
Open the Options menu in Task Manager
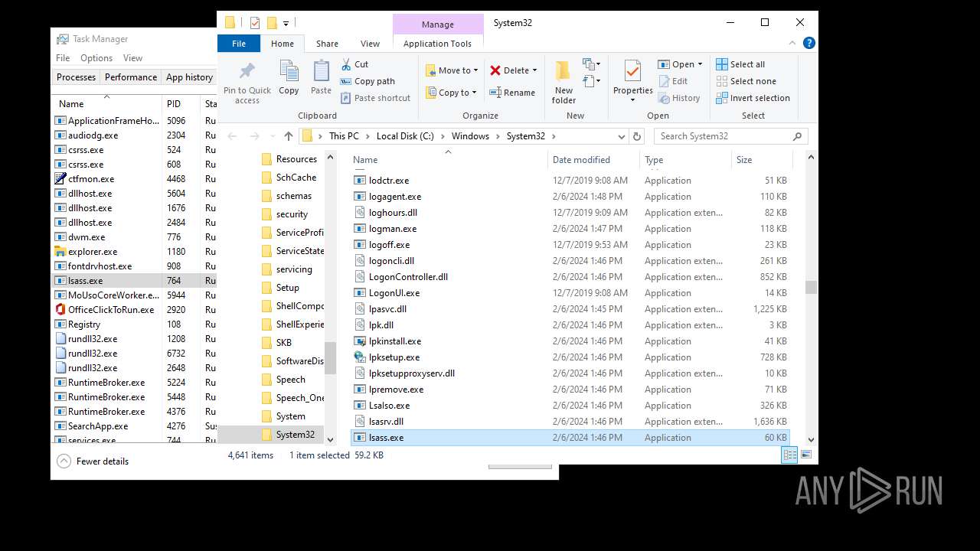[x=96, y=58]
